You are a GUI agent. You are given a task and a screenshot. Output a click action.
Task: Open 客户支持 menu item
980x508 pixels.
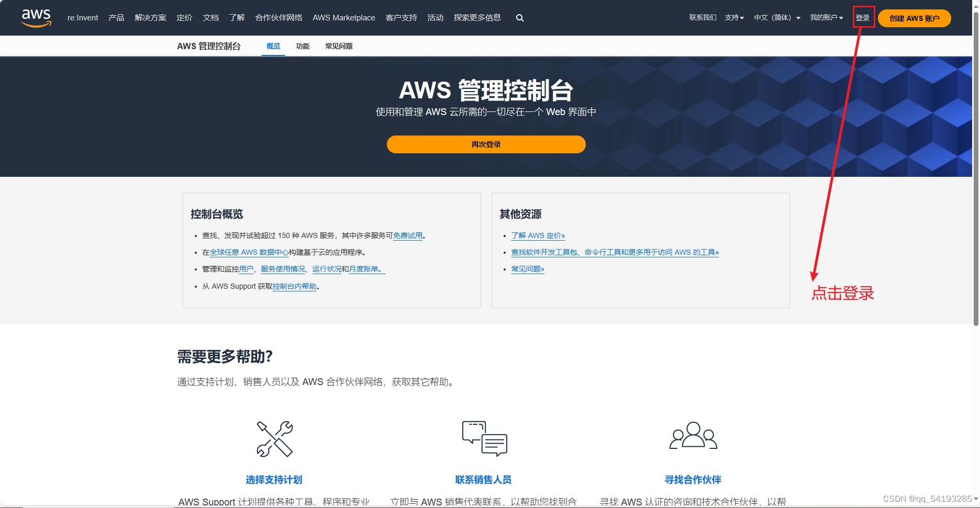click(401, 18)
